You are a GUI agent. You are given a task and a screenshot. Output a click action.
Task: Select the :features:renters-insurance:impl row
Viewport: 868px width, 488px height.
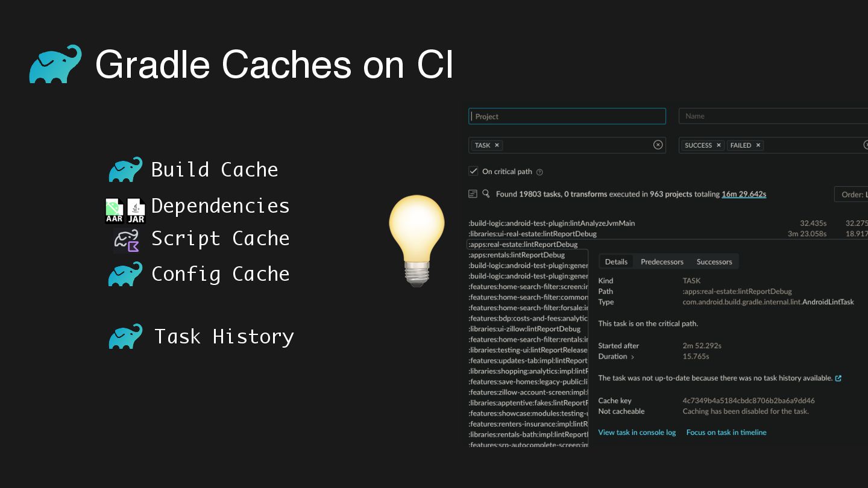click(528, 424)
